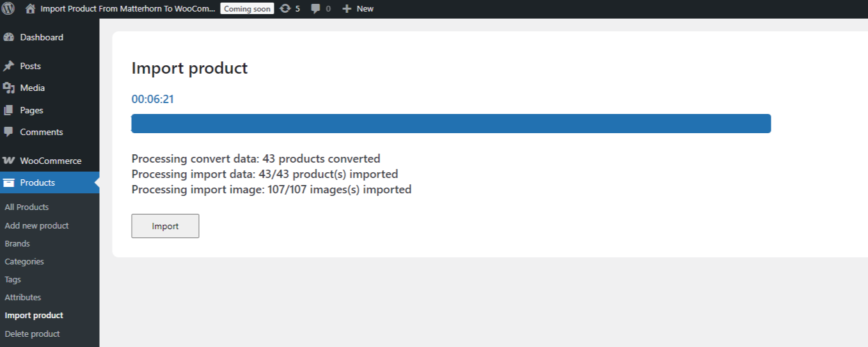Choose Add new product submenu
Viewport: 868px width, 347px height.
pos(36,225)
